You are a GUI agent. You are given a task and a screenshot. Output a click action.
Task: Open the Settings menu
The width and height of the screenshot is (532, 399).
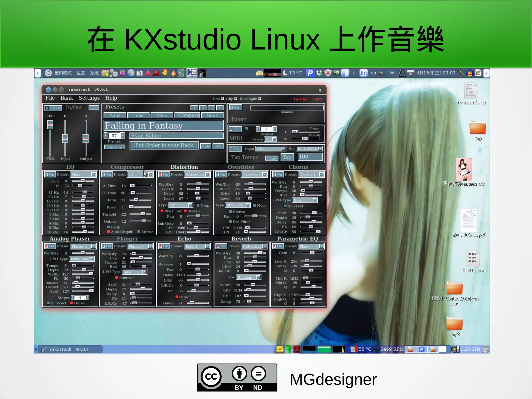(x=89, y=98)
